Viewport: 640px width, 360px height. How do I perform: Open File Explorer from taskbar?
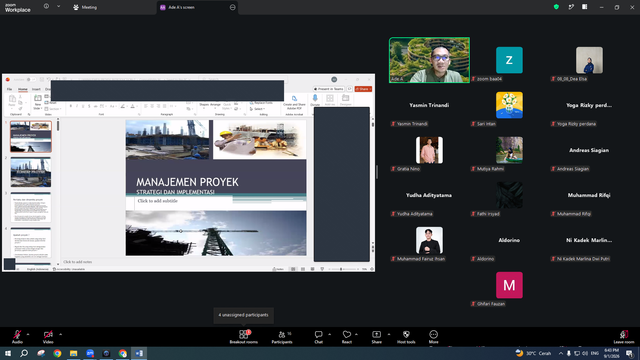73,353
